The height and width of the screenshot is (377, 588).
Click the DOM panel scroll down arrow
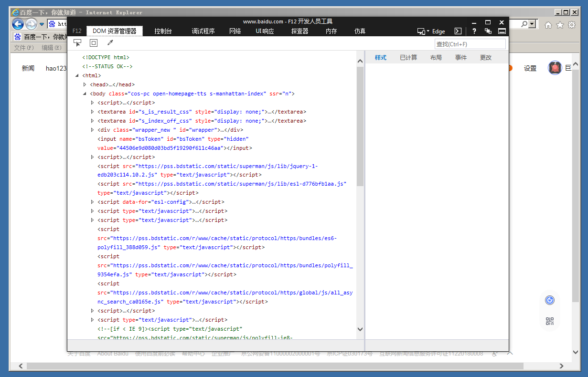pyautogui.click(x=360, y=329)
